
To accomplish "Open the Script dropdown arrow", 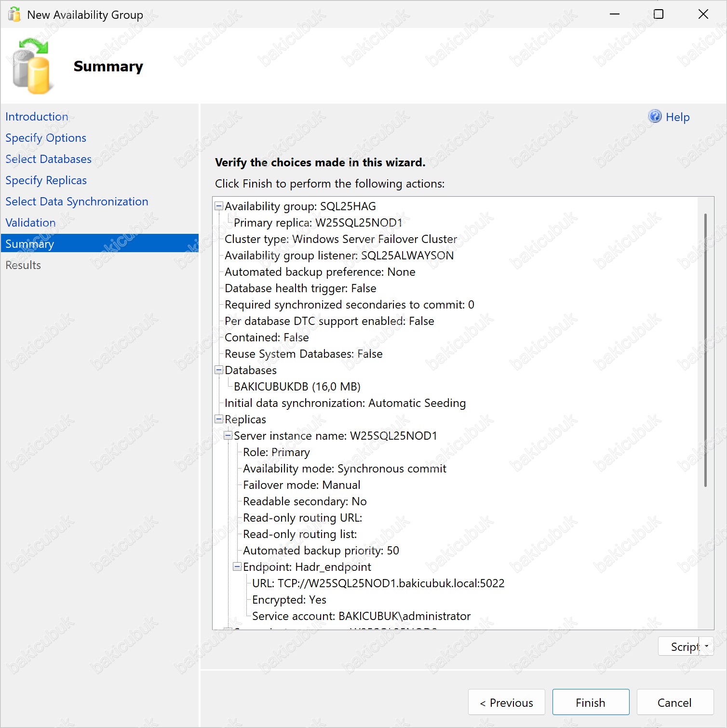I will (706, 646).
